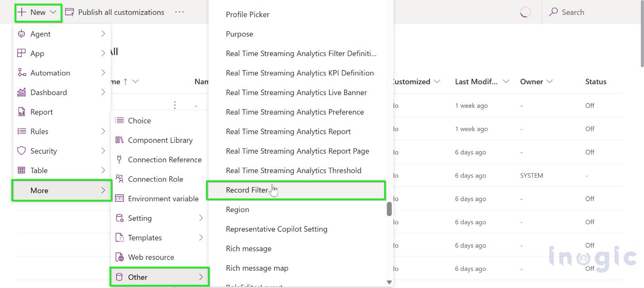Open the Customized column dropdown
The width and height of the screenshot is (644, 288).
pyautogui.click(x=437, y=81)
